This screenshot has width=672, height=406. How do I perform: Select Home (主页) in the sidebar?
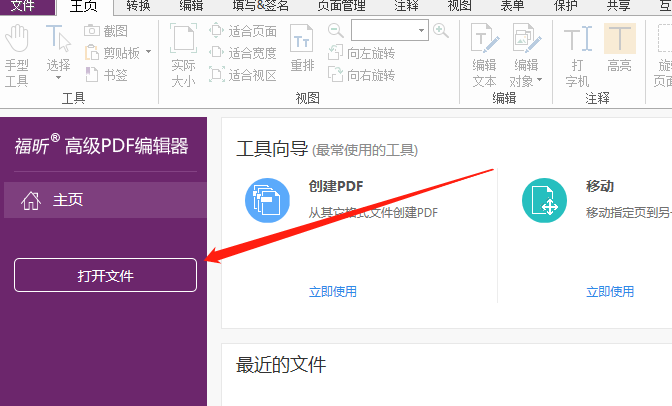click(x=67, y=200)
